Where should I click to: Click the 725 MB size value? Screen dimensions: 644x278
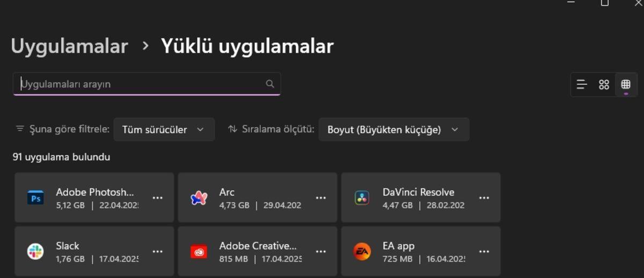(x=398, y=259)
